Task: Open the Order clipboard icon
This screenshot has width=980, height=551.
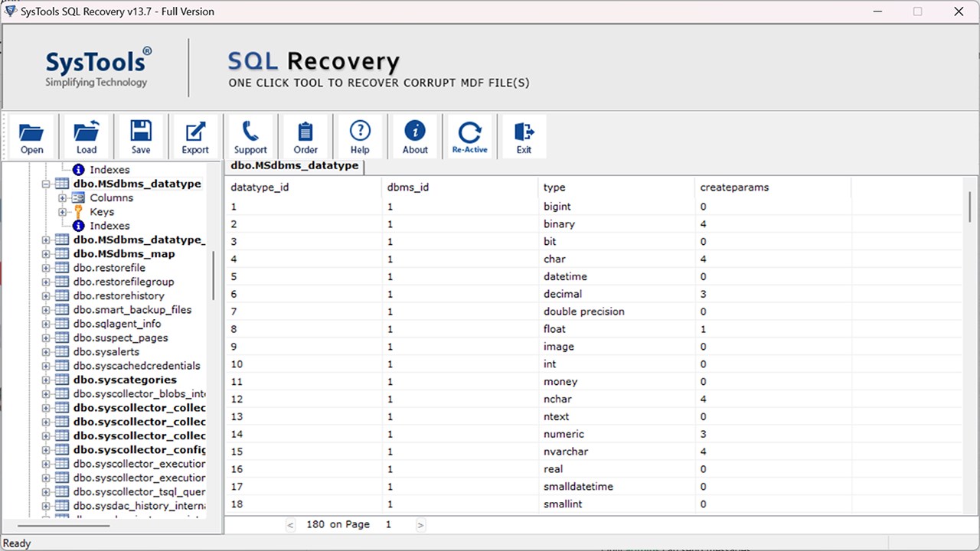Action: (305, 137)
